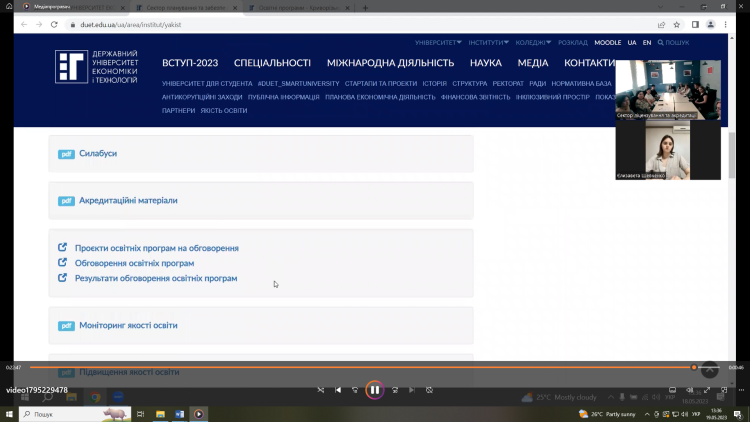Pause the video playback
This screenshot has height=422, width=750.
[x=374, y=389]
